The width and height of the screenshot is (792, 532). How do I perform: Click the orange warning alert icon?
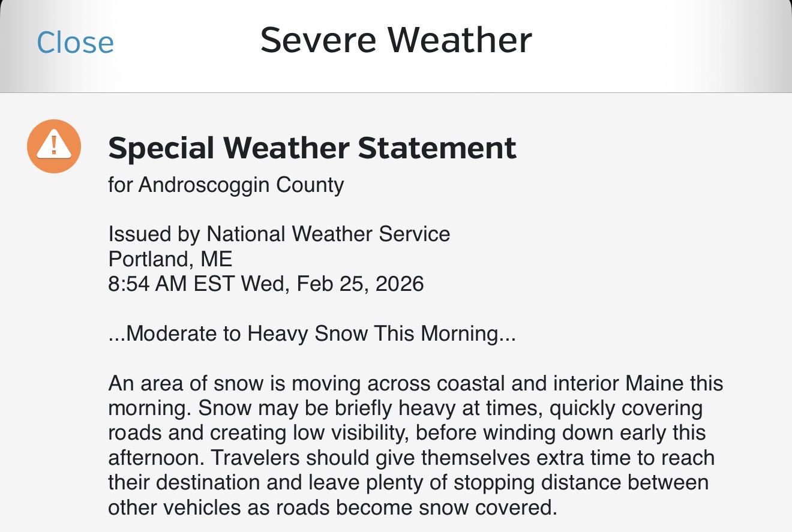54,146
